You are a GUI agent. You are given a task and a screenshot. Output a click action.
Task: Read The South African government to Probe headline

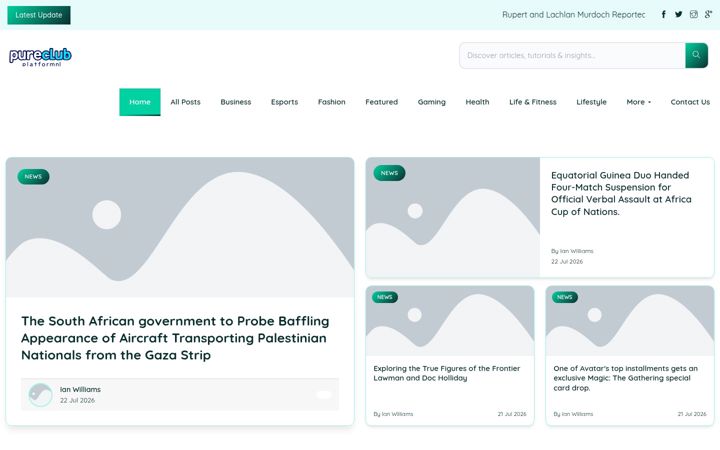pos(175,338)
